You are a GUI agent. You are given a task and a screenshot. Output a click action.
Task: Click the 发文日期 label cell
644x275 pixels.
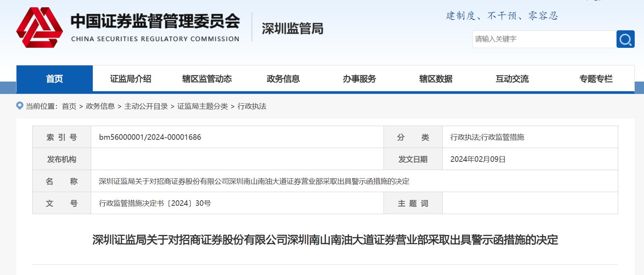(x=413, y=159)
